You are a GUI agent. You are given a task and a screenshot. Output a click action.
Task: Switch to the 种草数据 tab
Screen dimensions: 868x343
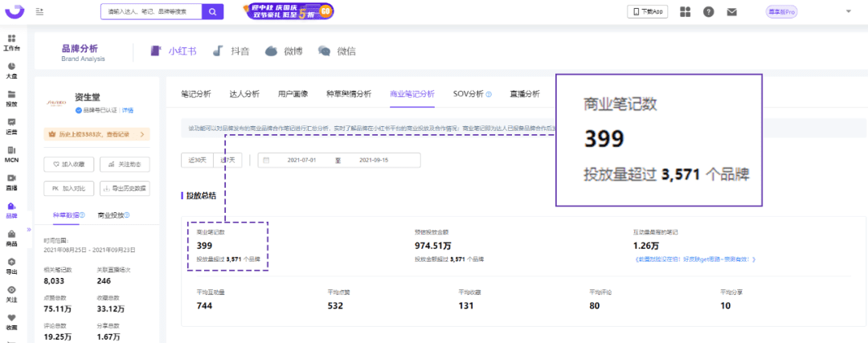[x=64, y=215]
